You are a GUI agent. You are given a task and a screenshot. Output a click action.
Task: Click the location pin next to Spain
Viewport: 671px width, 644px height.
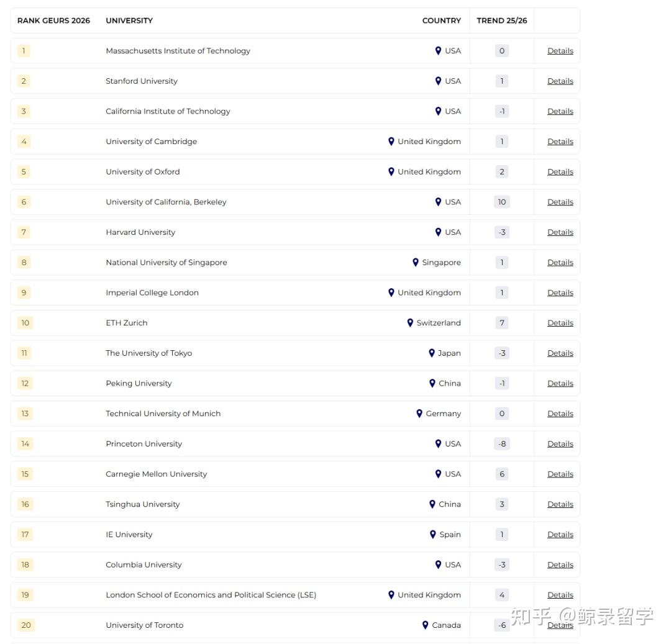click(433, 535)
